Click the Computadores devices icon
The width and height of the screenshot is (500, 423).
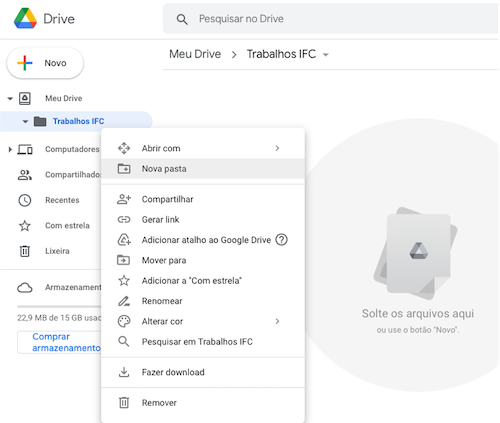[x=25, y=149]
